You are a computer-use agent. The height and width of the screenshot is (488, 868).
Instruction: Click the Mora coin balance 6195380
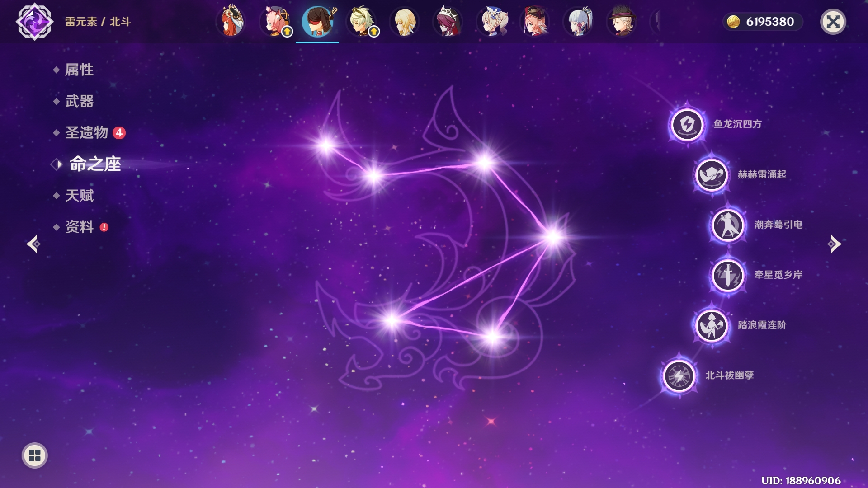(762, 22)
